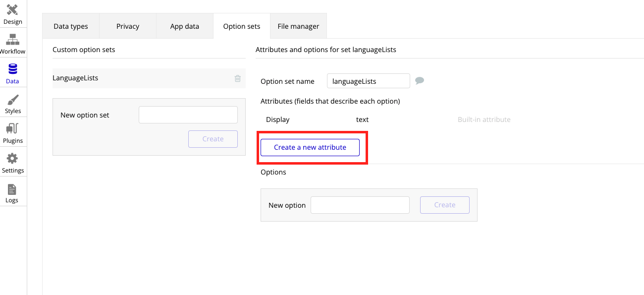Focus the New option set text field

pos(188,115)
